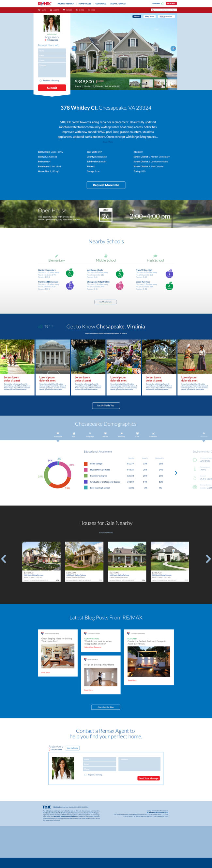Click the Some college orange legend swatch

click(x=86, y=464)
